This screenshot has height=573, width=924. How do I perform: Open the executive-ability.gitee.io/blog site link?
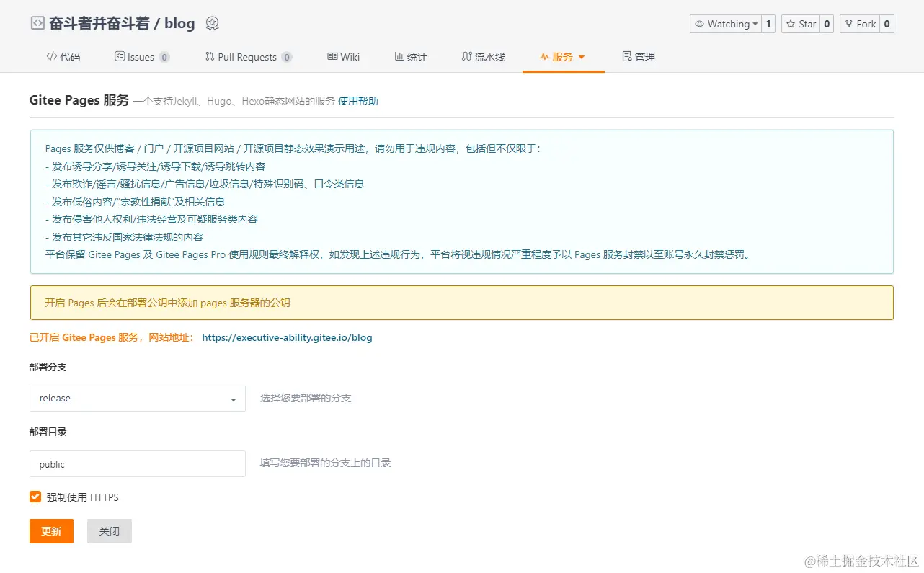click(287, 337)
